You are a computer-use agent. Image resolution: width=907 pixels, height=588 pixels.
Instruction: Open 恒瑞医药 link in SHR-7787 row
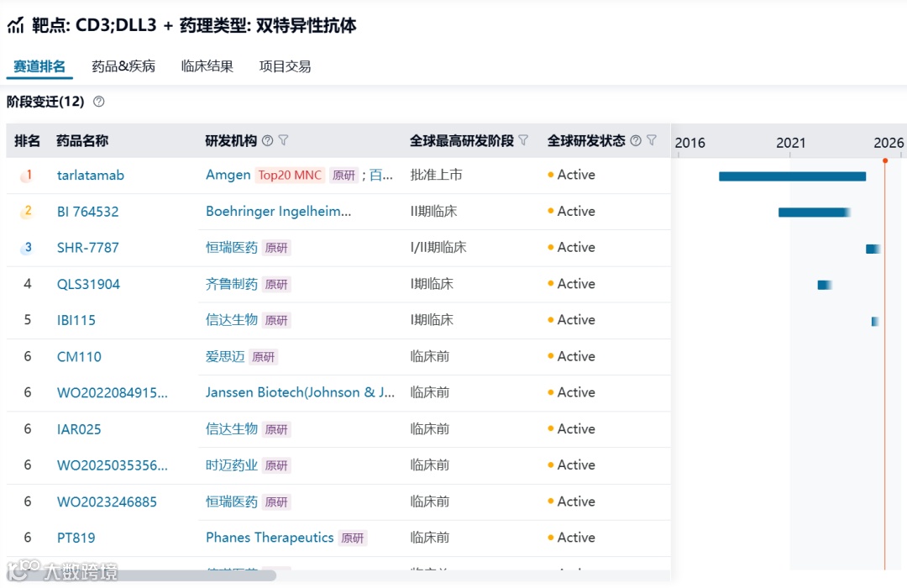coord(232,248)
